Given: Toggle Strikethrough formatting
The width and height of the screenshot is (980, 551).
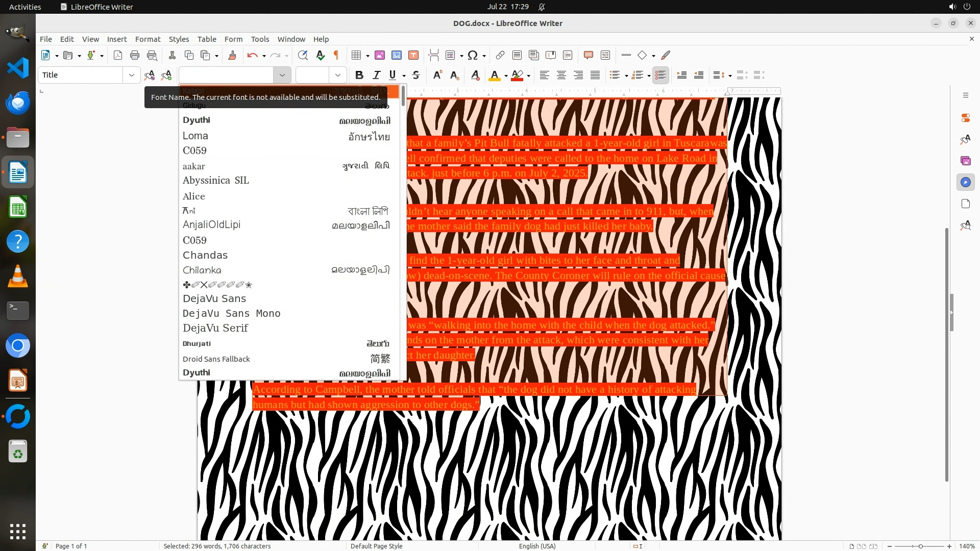Looking at the screenshot, I should (x=416, y=75).
